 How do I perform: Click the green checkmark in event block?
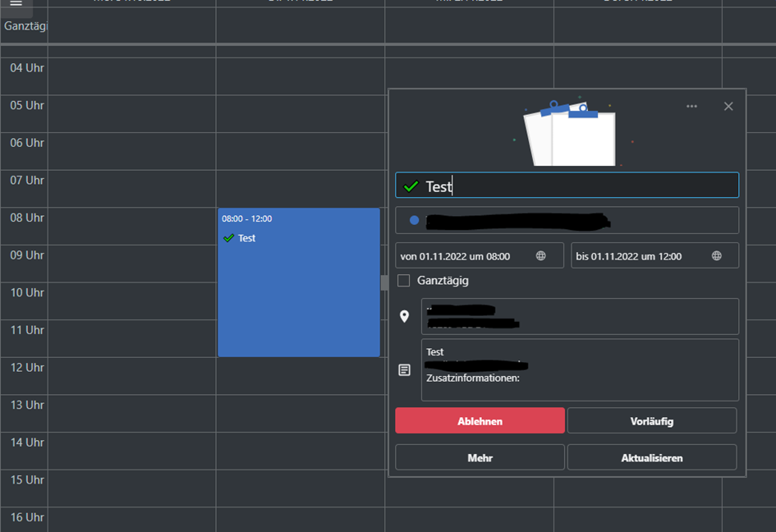pos(228,238)
